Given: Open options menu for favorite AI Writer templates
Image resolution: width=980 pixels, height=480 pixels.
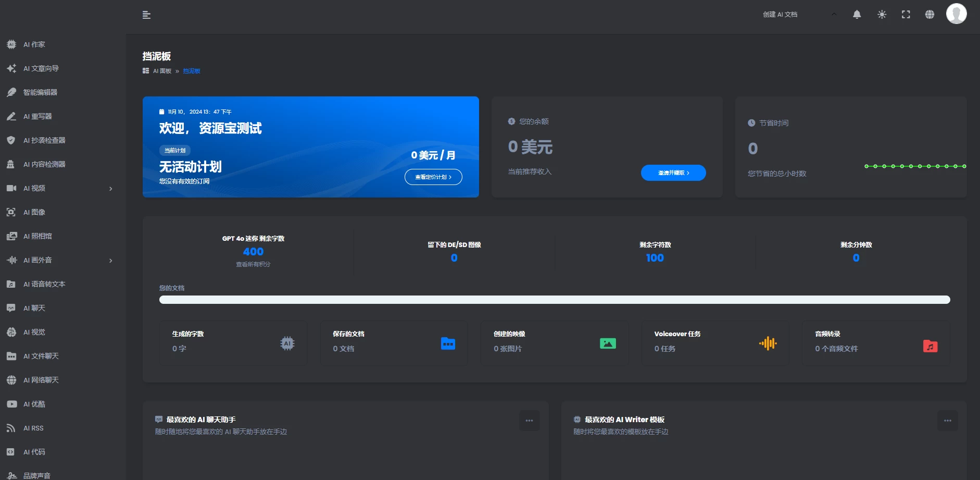Looking at the screenshot, I should 947,421.
